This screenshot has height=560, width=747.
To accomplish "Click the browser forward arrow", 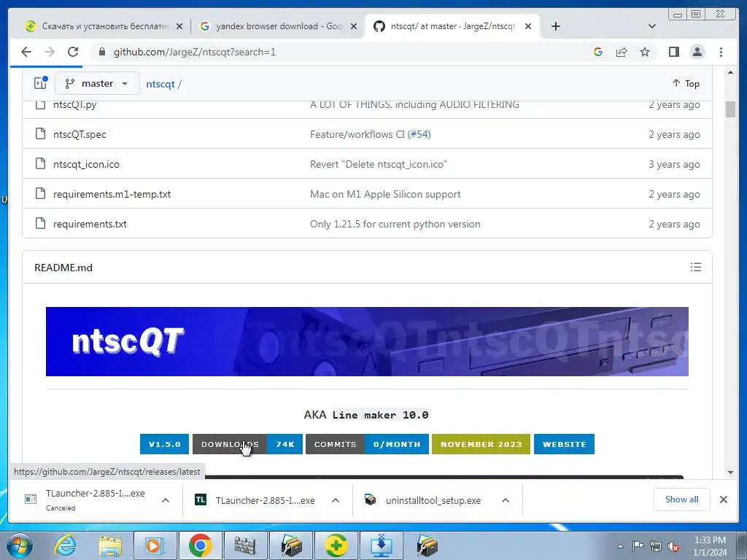I will pos(50,52).
